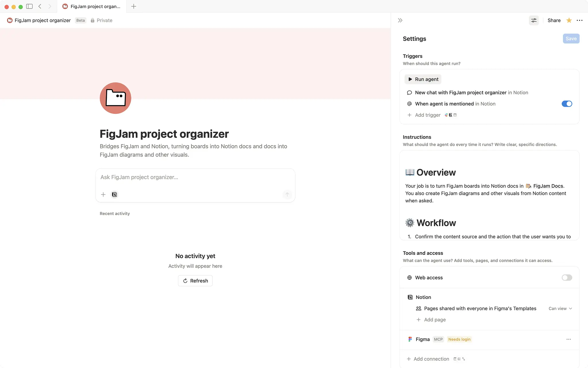The height and width of the screenshot is (368, 588).
Task: Toggle the Web access switch
Action: (567, 277)
